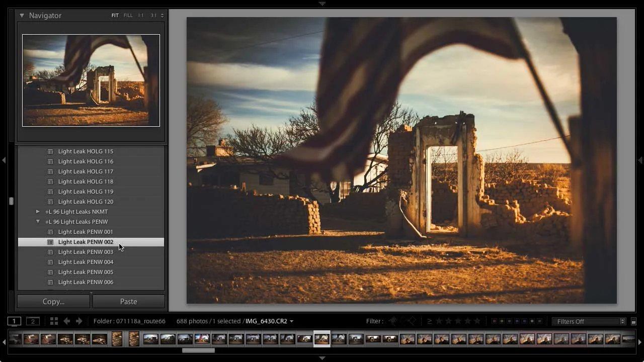644x362 pixels.
Task: Go back with the left arrow icon
Action: pyautogui.click(x=66, y=321)
